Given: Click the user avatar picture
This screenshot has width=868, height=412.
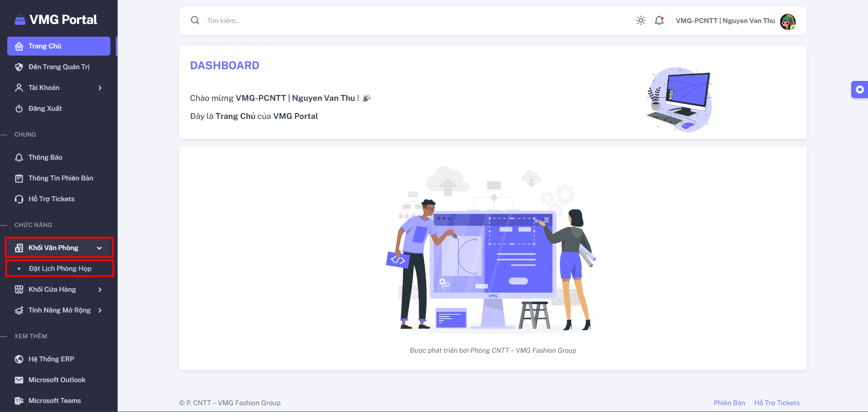Looking at the screenshot, I should [x=787, y=21].
